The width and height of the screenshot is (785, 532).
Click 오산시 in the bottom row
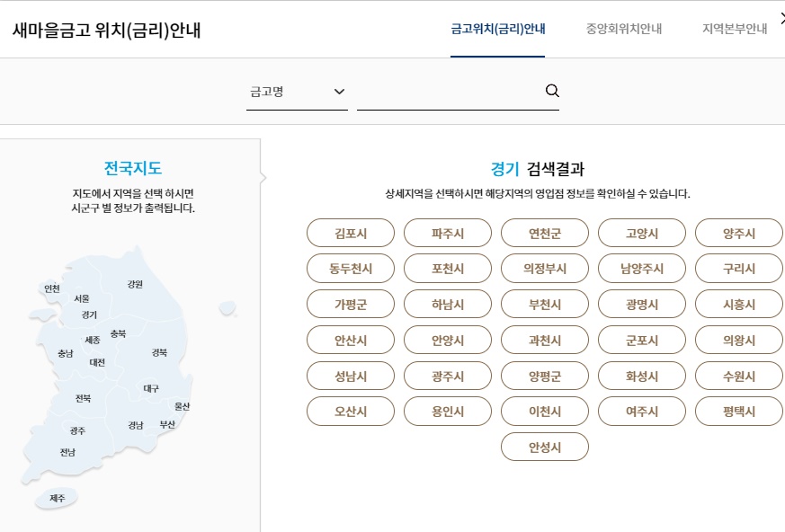[x=351, y=411]
